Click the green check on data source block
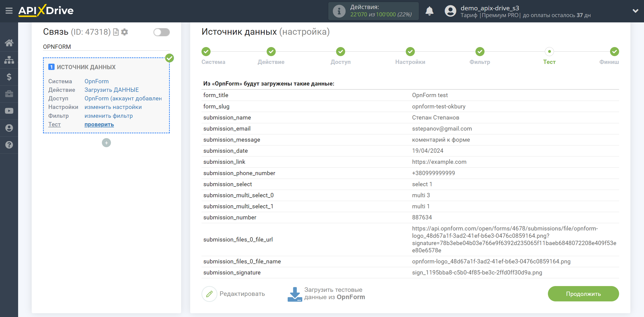The height and width of the screenshot is (317, 644). pyautogui.click(x=170, y=58)
